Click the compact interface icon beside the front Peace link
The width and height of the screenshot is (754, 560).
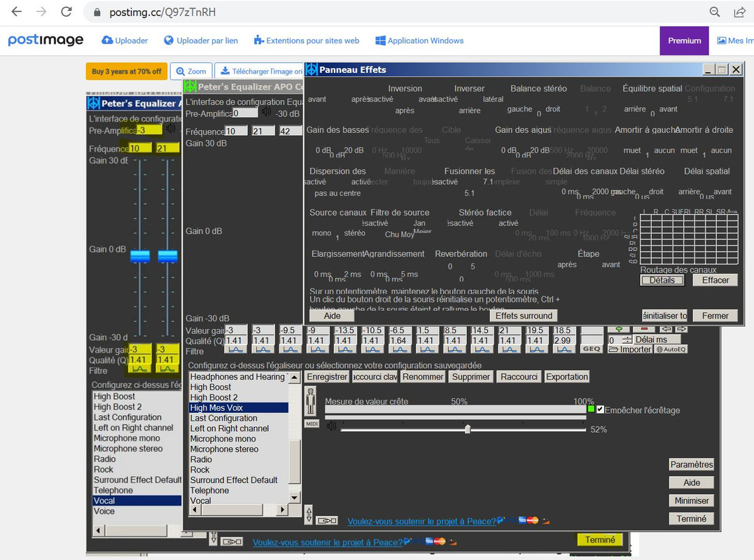327,521
